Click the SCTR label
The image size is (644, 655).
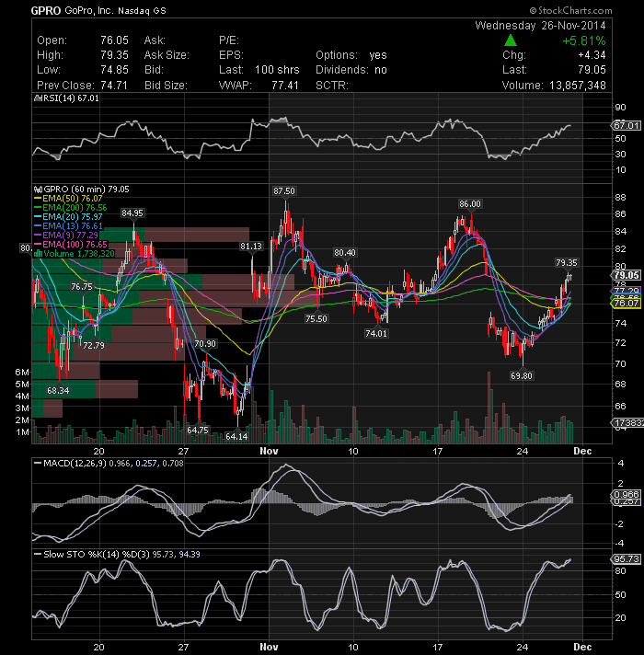[x=332, y=86]
